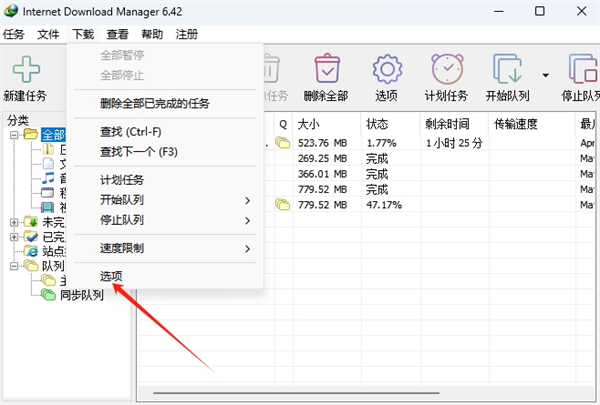
Task: Click the 1.77% status cell
Action: (381, 143)
